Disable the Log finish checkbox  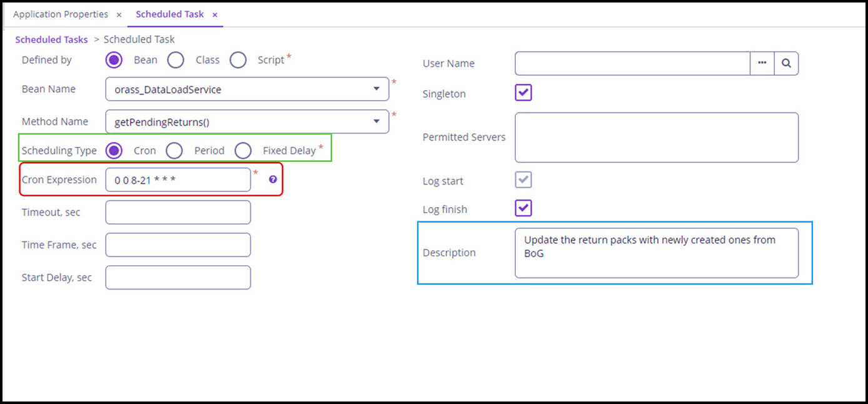coord(523,208)
